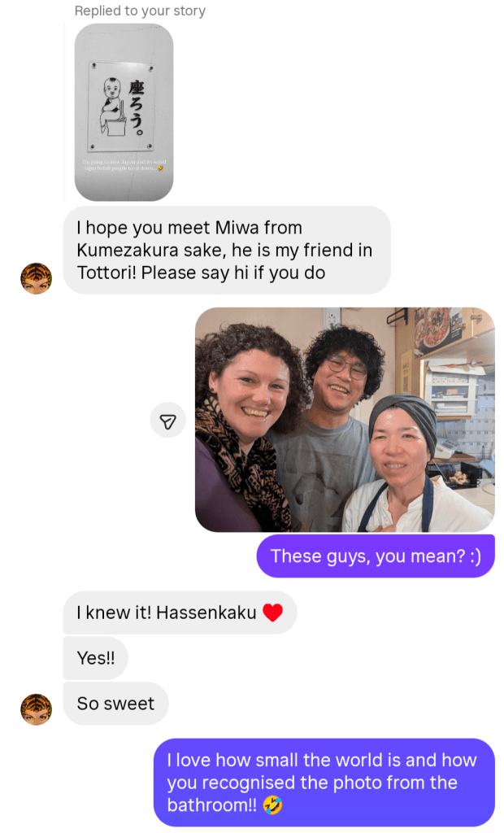Tap the 'Replied to your story' label
This screenshot has height=833, width=504.
(x=140, y=11)
